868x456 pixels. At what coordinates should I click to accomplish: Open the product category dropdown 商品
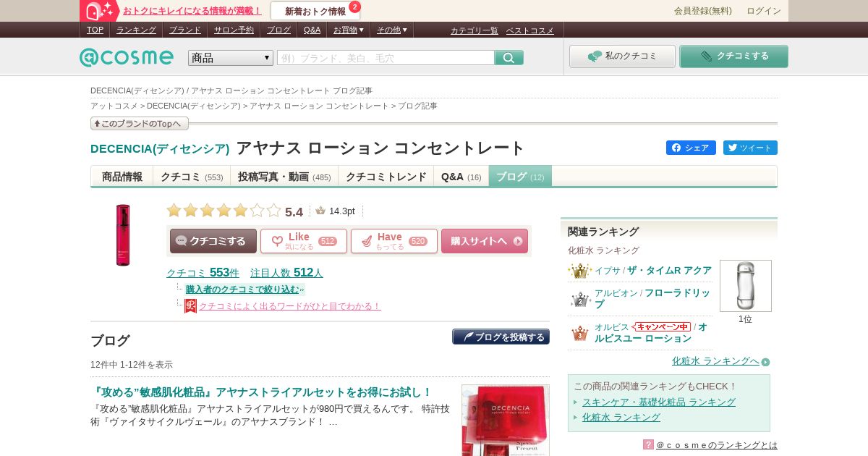point(231,58)
